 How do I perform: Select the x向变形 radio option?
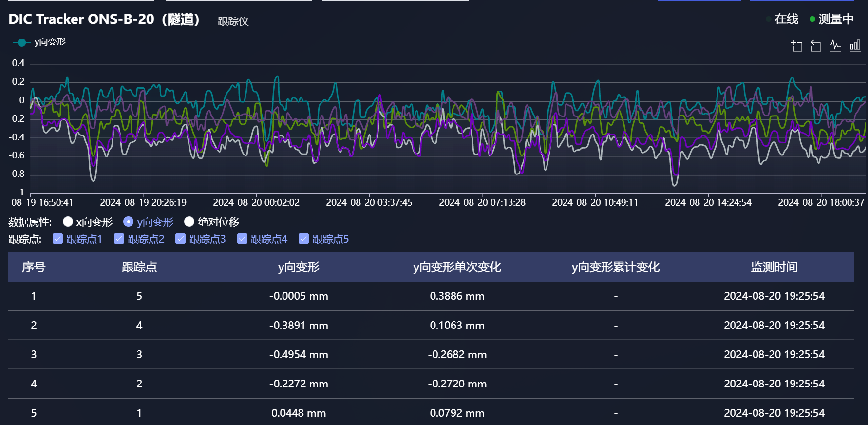click(x=68, y=222)
